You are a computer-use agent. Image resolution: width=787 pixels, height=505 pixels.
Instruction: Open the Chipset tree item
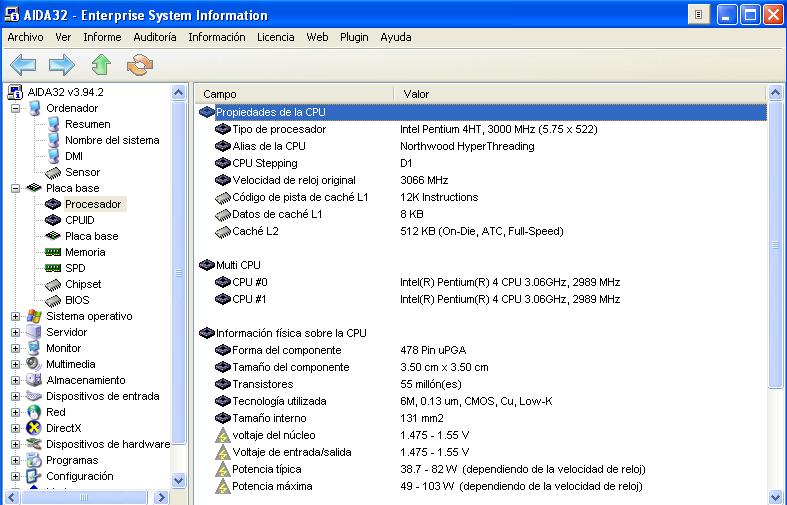click(x=83, y=284)
